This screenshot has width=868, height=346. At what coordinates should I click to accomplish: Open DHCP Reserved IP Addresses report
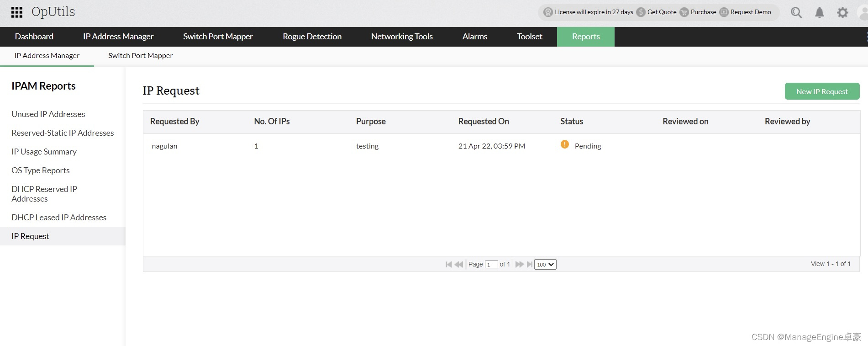coord(44,194)
